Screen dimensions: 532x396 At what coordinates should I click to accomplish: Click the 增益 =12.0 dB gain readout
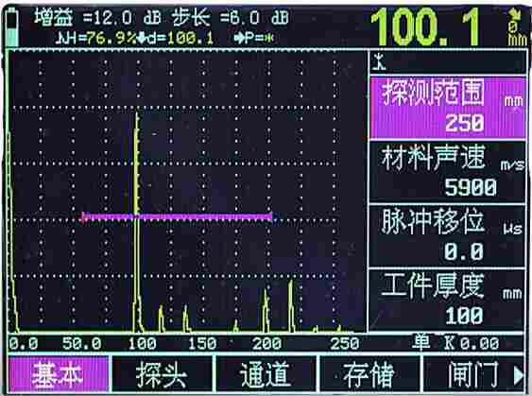[97, 17]
